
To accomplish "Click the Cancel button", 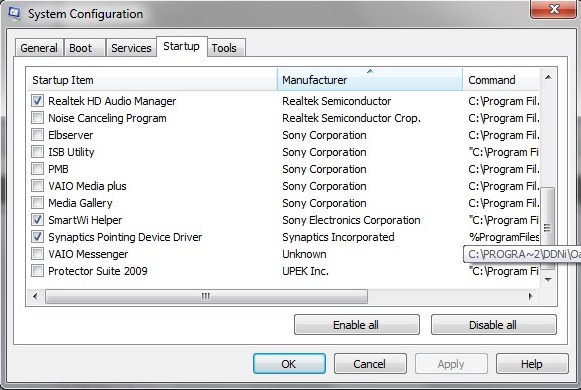I will 370,364.
